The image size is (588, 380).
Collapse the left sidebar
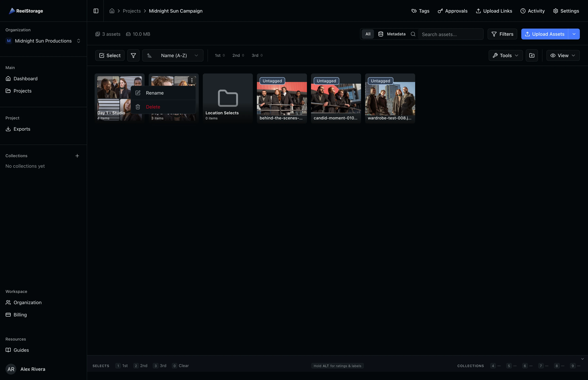96,11
